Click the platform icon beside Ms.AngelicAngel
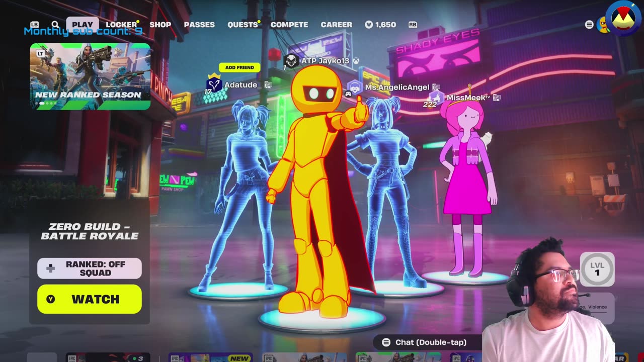The height and width of the screenshot is (362, 644). point(436,87)
